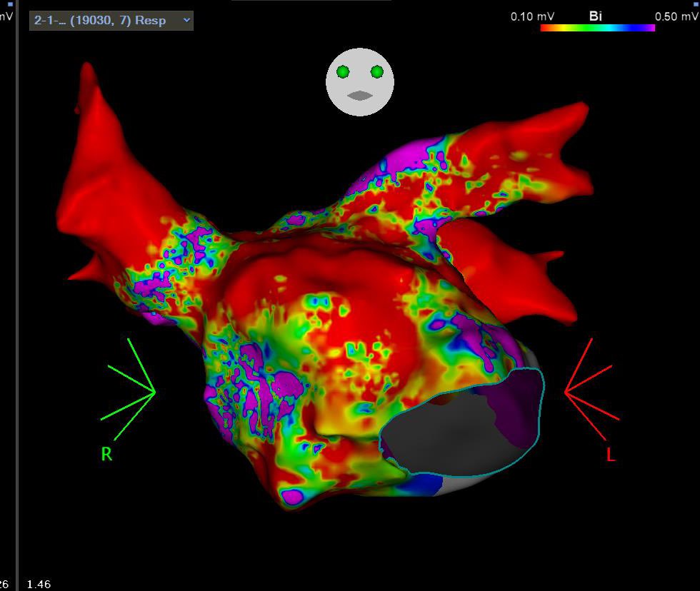Screen dimensions: 700x591
Task: Click the head orientation icon
Action: pyautogui.click(x=360, y=82)
